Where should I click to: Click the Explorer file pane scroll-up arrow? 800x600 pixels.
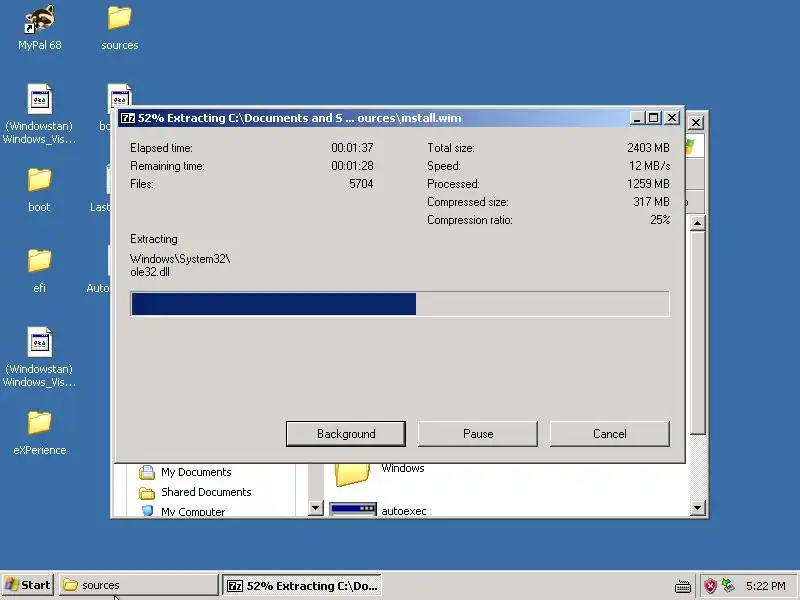697,223
